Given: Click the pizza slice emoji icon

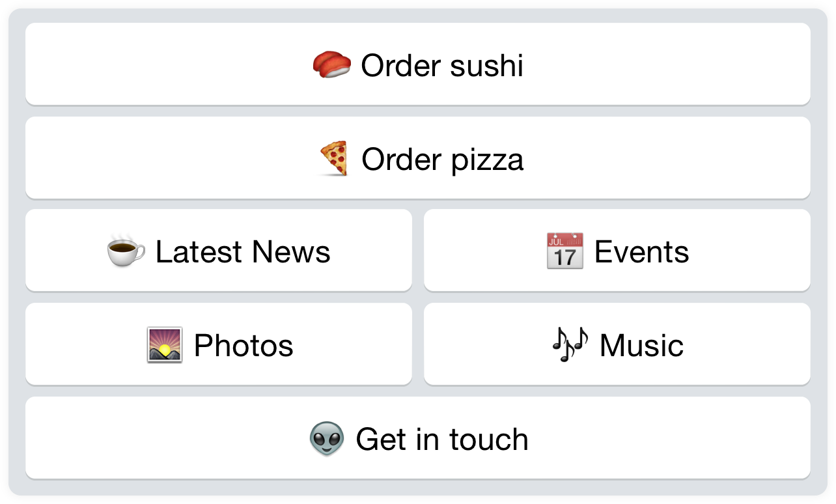Looking at the screenshot, I should pos(335,159).
